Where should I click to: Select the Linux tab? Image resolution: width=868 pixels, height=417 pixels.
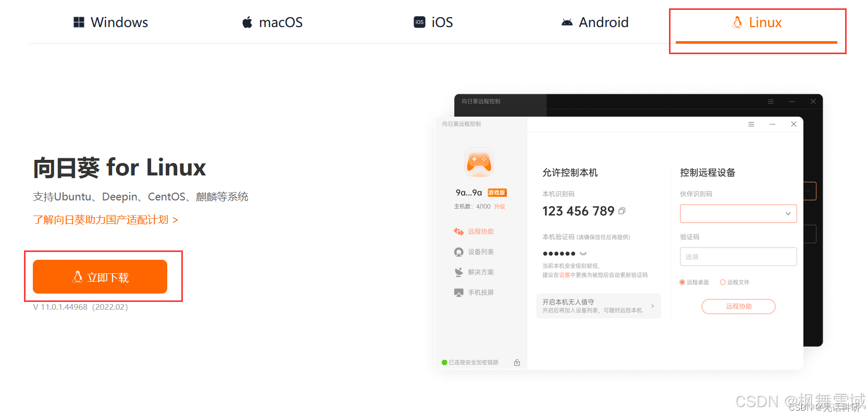click(x=757, y=22)
